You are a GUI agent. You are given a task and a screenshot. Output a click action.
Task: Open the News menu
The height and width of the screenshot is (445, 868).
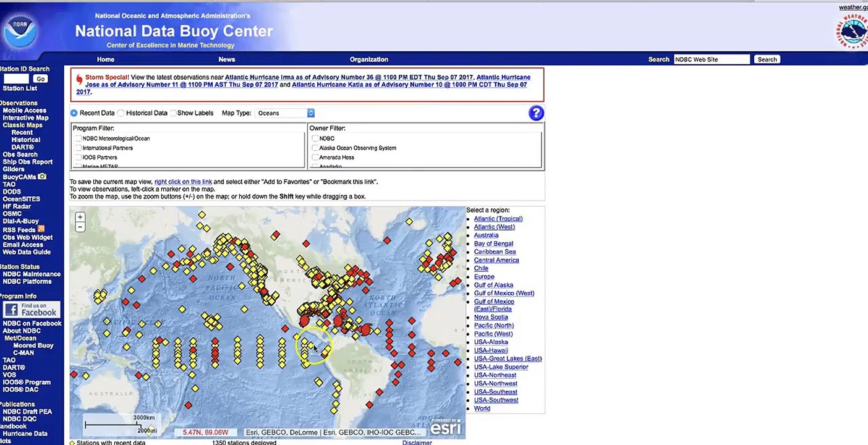click(227, 59)
